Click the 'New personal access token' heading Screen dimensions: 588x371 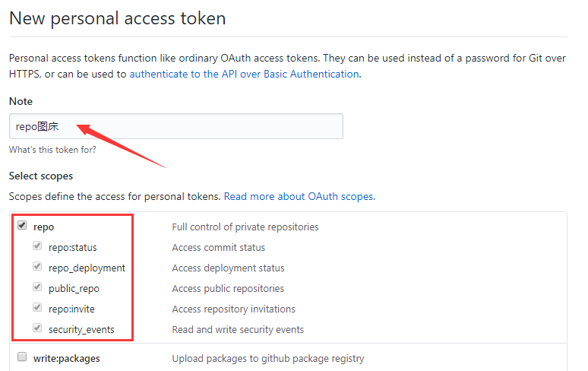[x=118, y=18]
